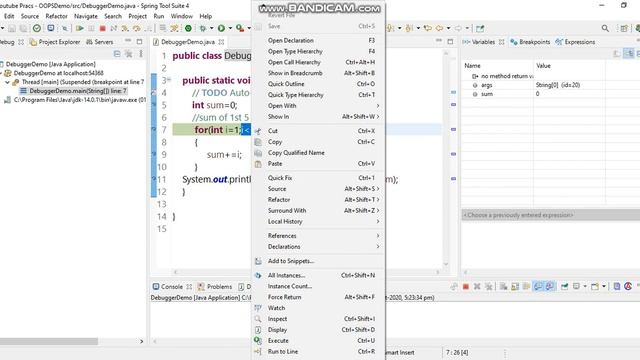The height and width of the screenshot is (360, 640).
Task: Toggle Show Console When Standard Error Changes
Action: (x=550, y=287)
